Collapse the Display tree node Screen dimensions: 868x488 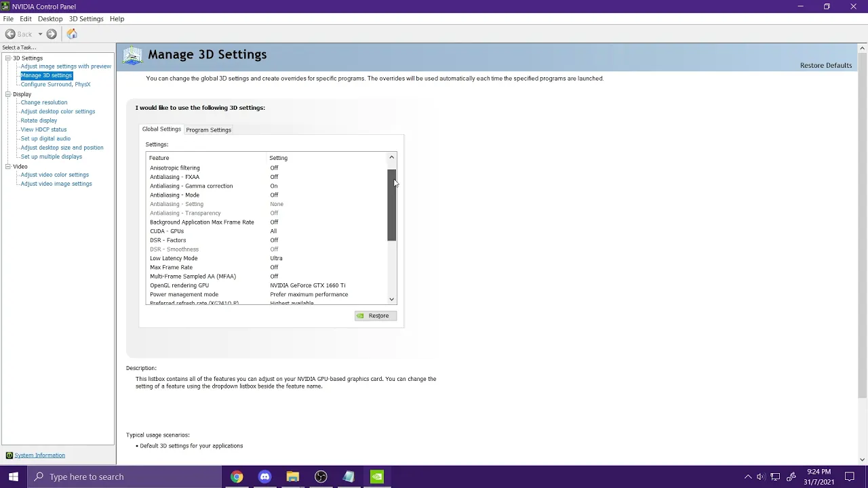pyautogui.click(x=7, y=94)
